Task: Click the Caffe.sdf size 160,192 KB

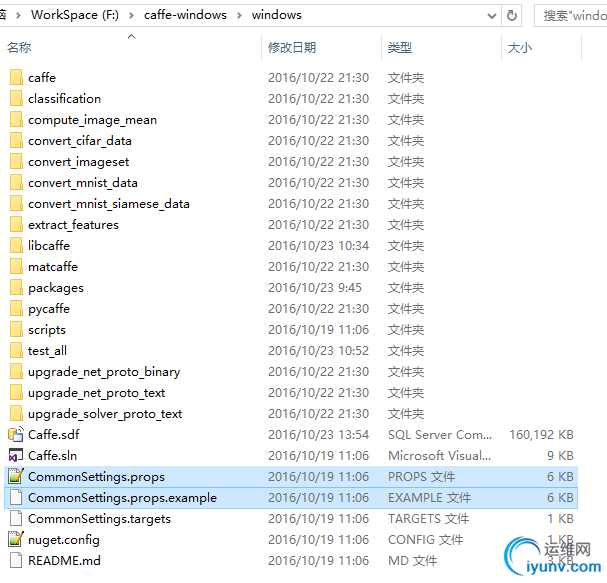Action: [x=541, y=434]
